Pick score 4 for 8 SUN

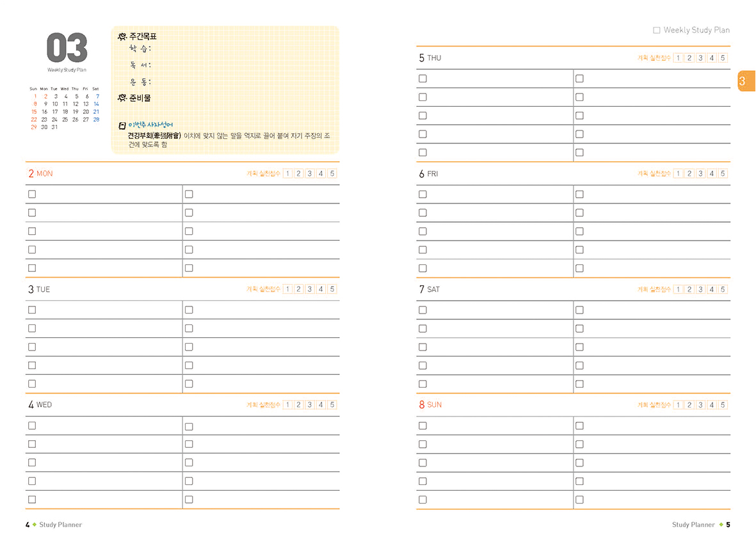(x=712, y=405)
